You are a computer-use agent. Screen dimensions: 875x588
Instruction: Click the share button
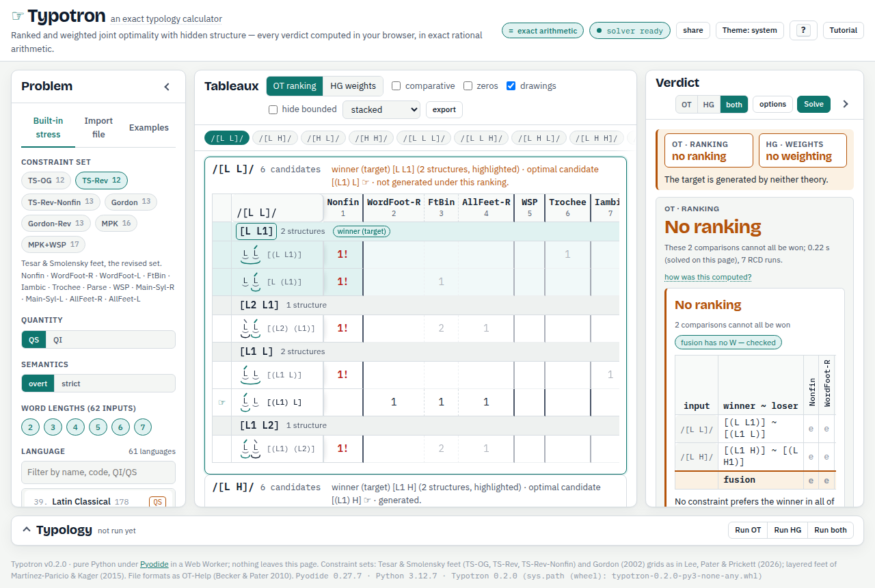point(692,30)
